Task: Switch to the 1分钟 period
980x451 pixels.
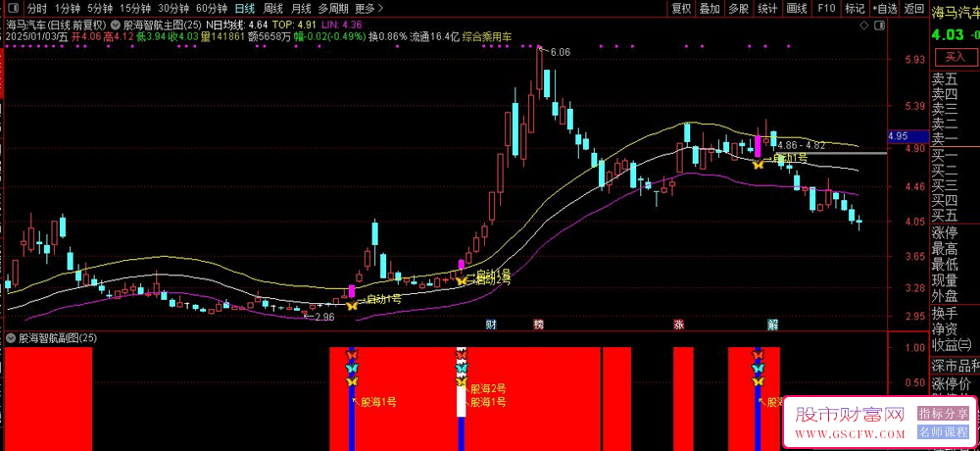Action: pos(68,8)
